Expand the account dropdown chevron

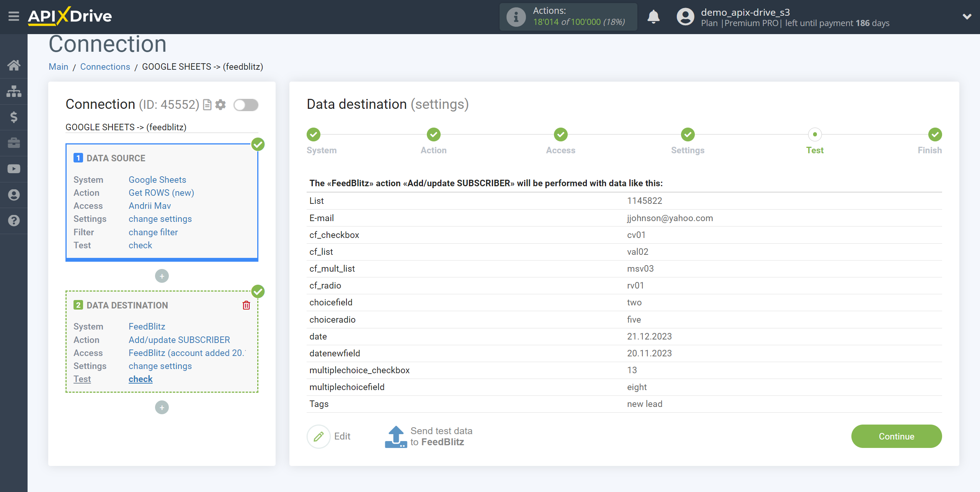[967, 16]
